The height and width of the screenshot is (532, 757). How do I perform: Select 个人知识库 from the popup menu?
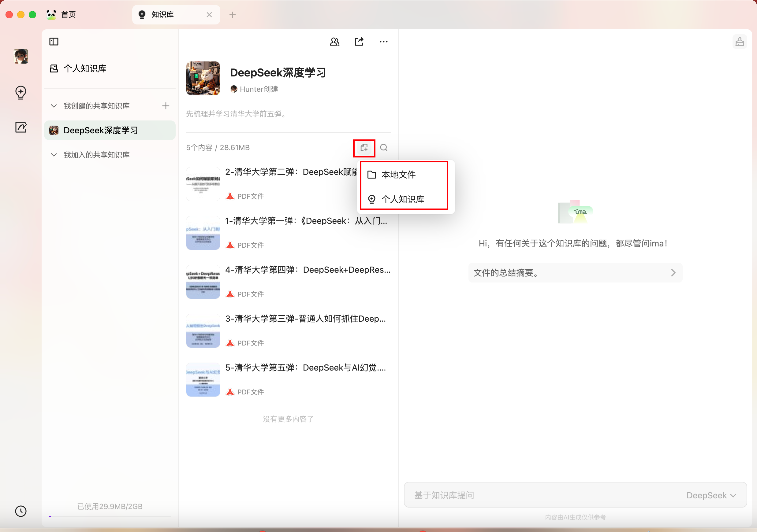(402, 199)
